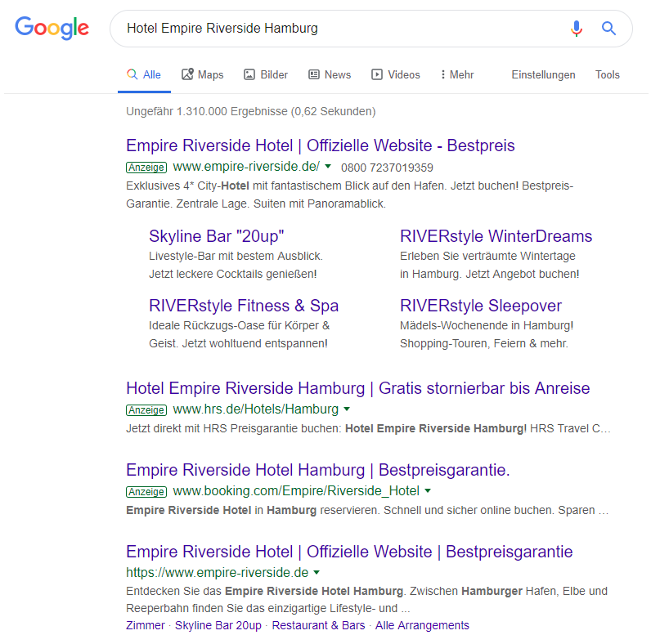Image resolution: width=651 pixels, height=644 pixels.
Task: Open the Skyline Bar 20up sublink
Action: pos(218,625)
